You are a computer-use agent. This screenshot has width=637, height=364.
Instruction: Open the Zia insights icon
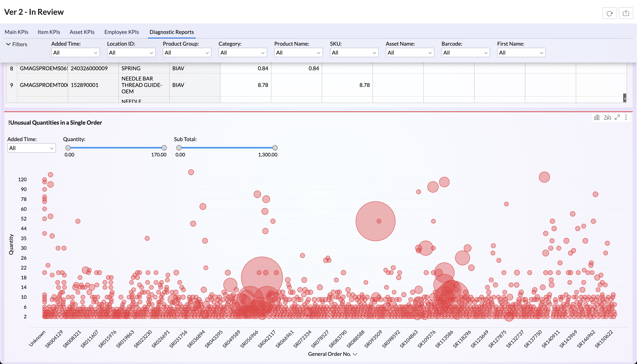607,117
